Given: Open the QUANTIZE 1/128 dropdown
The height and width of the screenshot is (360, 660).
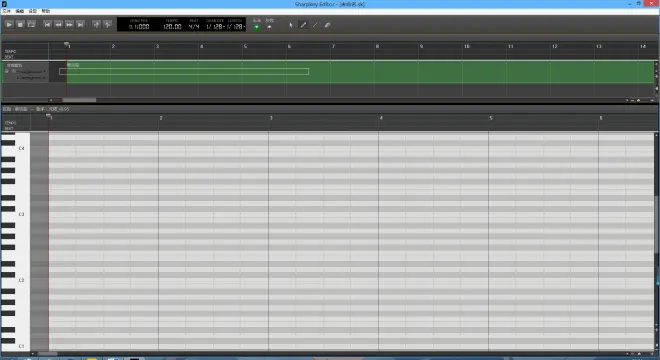Looking at the screenshot, I should (x=215, y=27).
